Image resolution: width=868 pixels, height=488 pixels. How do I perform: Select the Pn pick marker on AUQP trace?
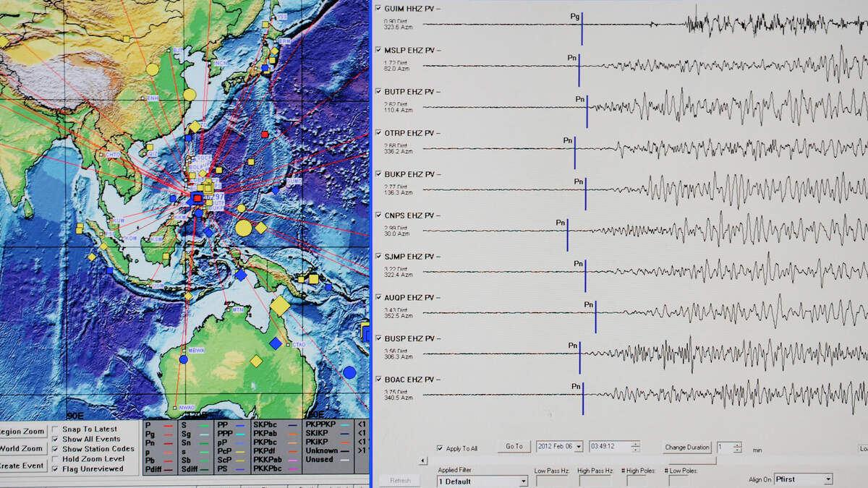pyautogui.click(x=595, y=317)
